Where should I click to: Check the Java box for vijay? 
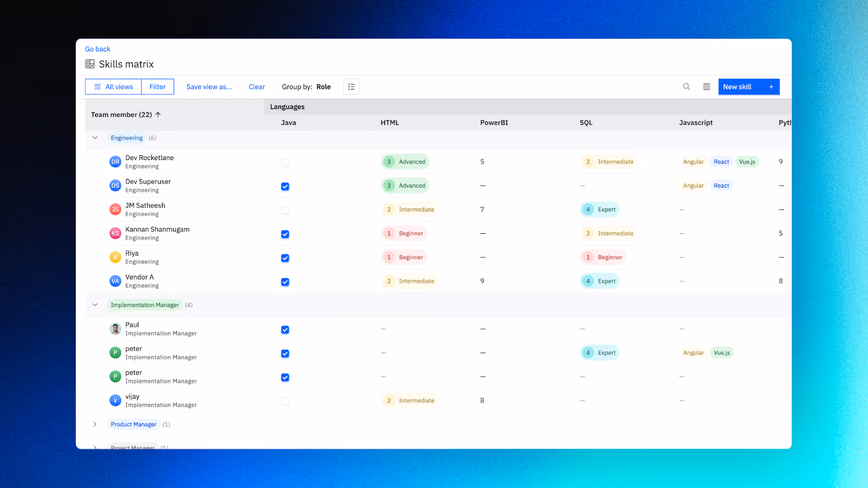click(285, 401)
